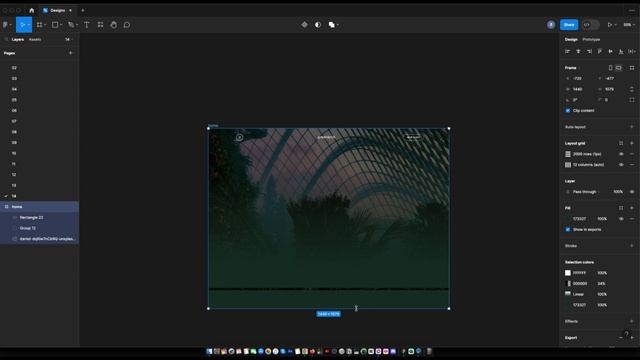Click Align left icon
The height and width of the screenshot is (360, 640).
567,51
